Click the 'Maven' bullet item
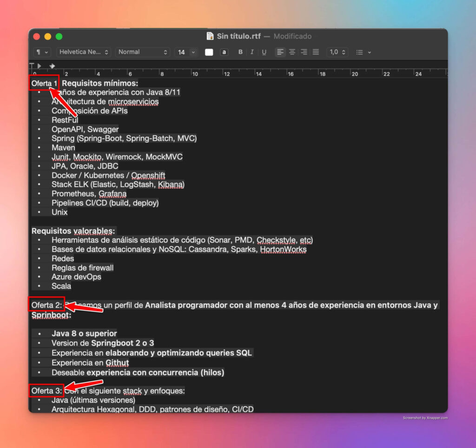Image resolution: width=476 pixels, height=448 pixels. coord(63,148)
